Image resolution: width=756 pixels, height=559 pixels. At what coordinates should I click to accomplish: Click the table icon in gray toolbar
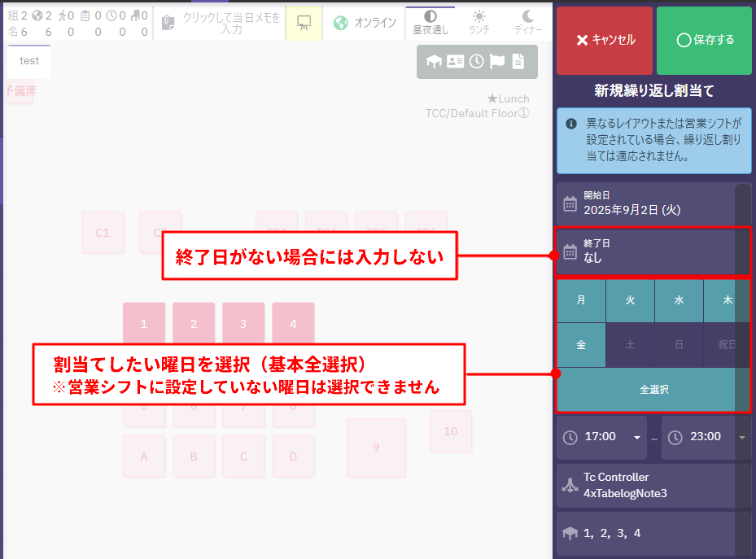(x=434, y=61)
